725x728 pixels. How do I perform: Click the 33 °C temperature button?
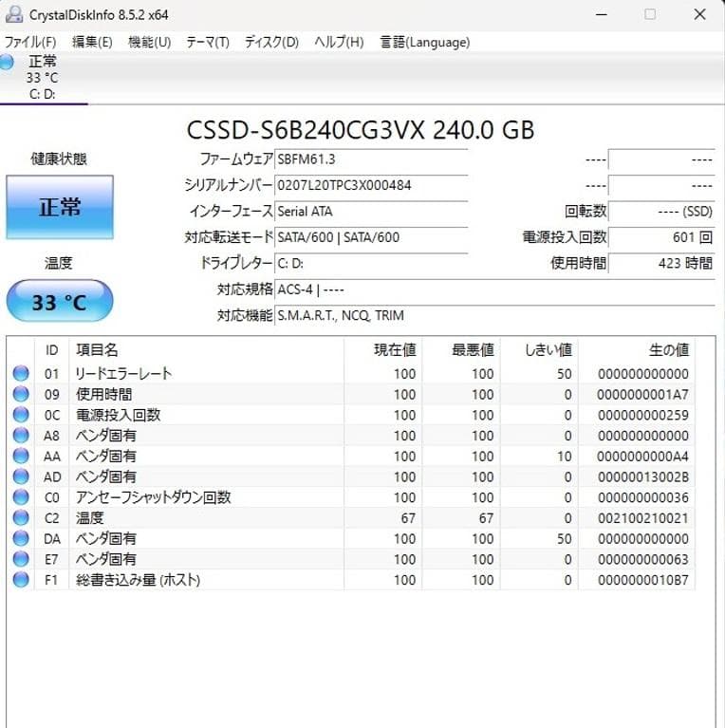[x=60, y=301]
